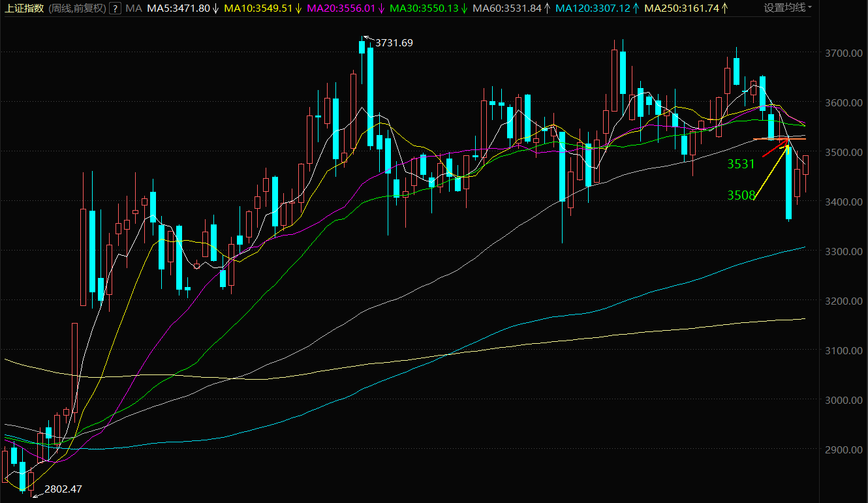Image resolution: width=868 pixels, height=503 pixels.
Task: Click the 2900.00 price axis label
Action: pyautogui.click(x=844, y=450)
